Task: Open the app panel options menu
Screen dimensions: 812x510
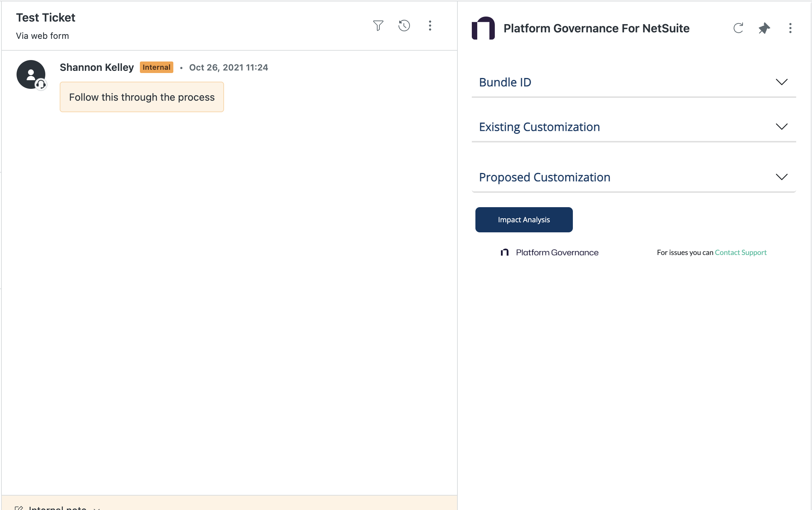Action: click(790, 28)
